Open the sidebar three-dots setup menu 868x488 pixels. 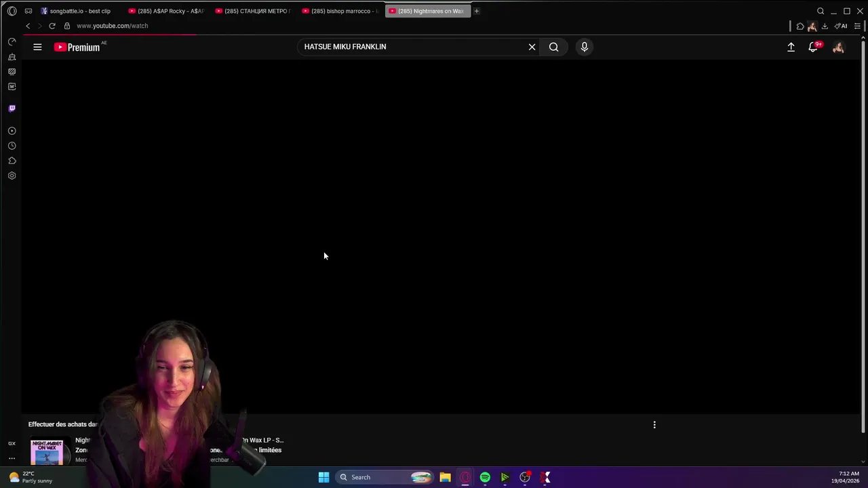pos(12,458)
